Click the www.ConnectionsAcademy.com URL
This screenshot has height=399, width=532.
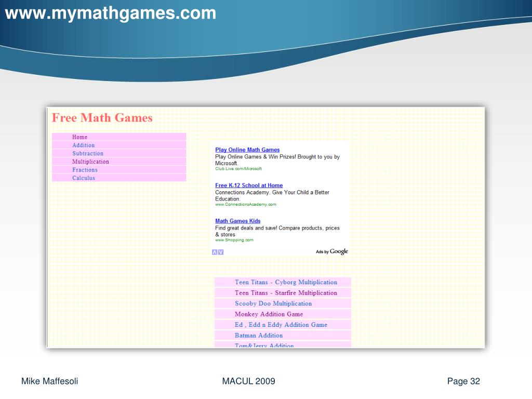(x=246, y=205)
